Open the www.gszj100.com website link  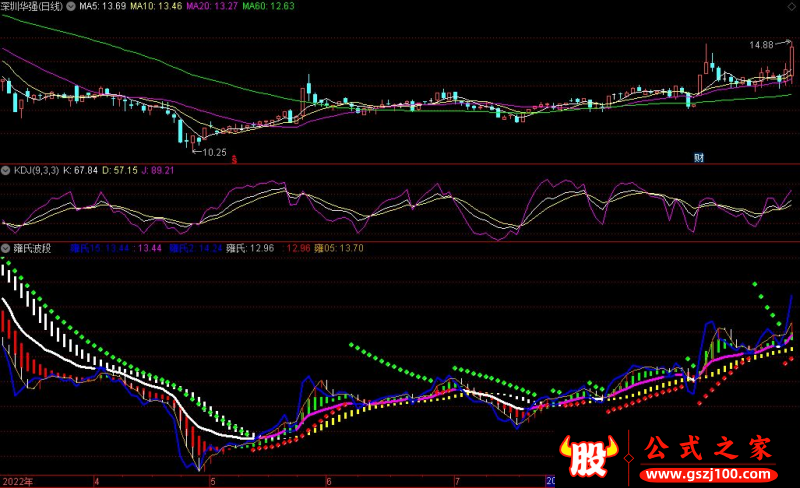707,473
